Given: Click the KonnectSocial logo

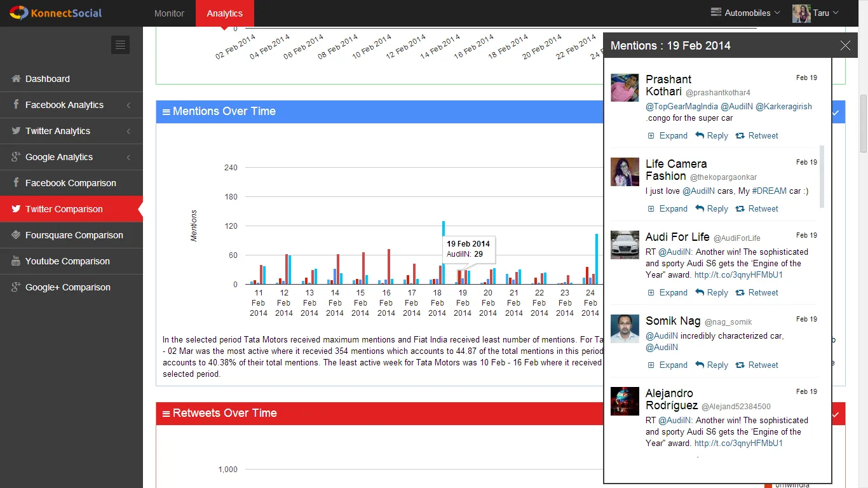Looking at the screenshot, I should [x=56, y=13].
